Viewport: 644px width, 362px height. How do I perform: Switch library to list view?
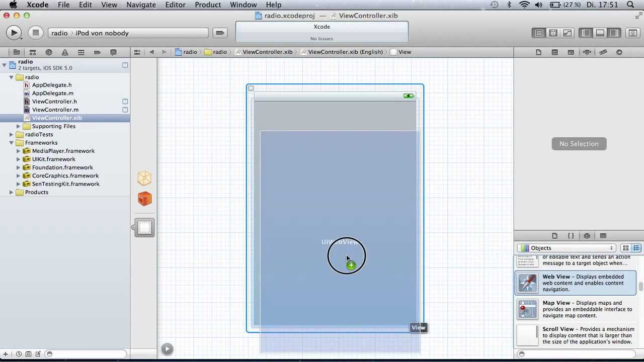click(x=636, y=248)
